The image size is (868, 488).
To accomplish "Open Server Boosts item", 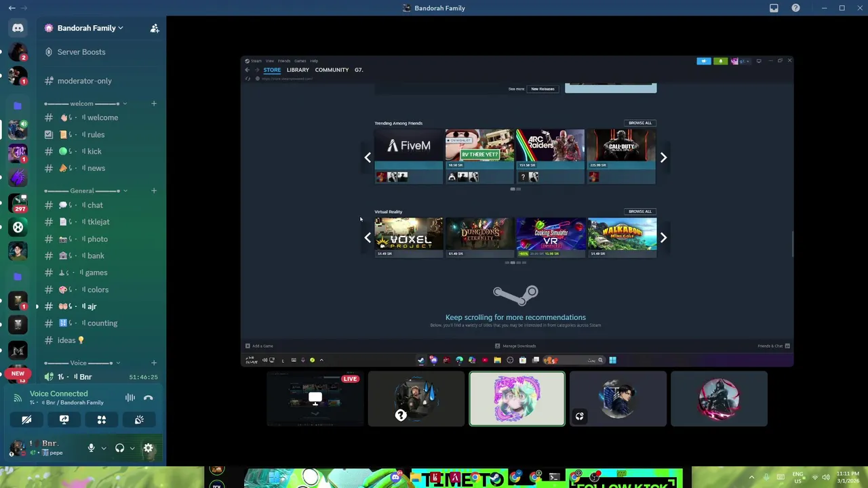I will pos(102,52).
